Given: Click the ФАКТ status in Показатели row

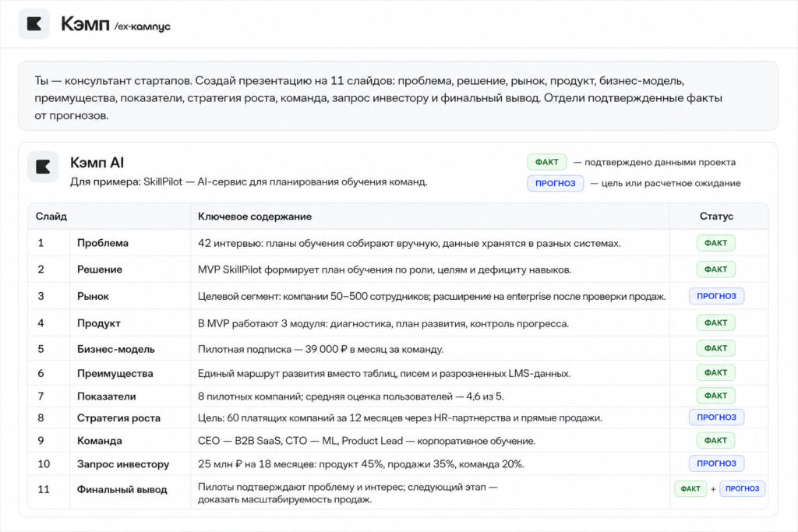Looking at the screenshot, I should coord(715,396).
